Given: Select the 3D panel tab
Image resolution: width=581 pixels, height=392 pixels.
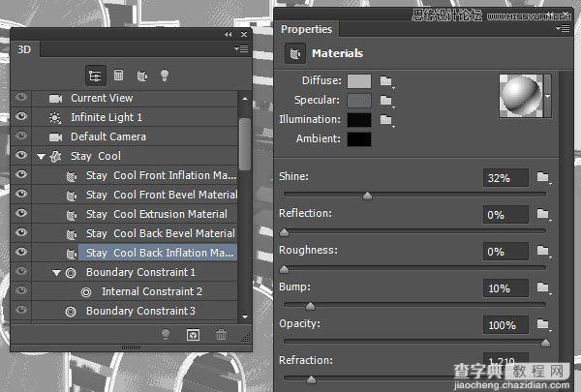Looking at the screenshot, I should 24,49.
